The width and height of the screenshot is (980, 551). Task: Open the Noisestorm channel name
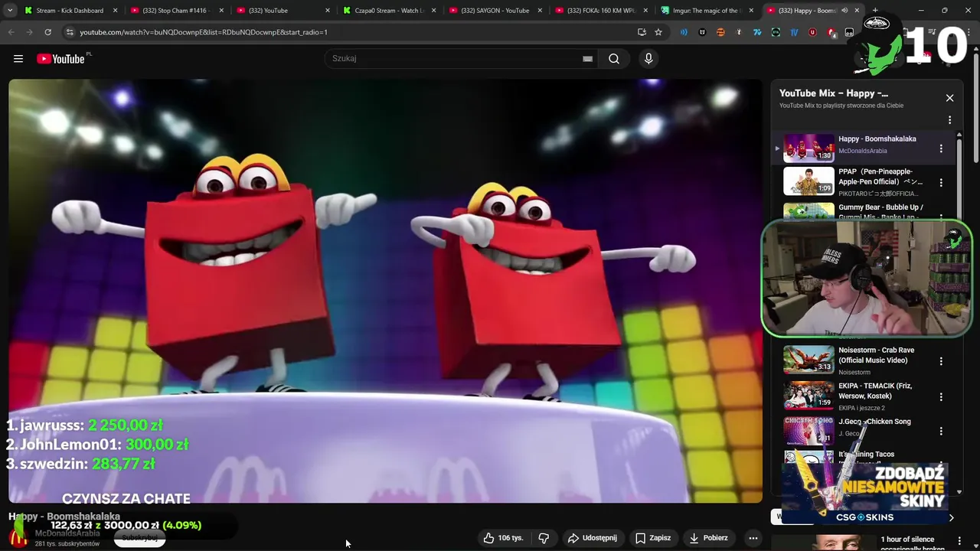854,372
